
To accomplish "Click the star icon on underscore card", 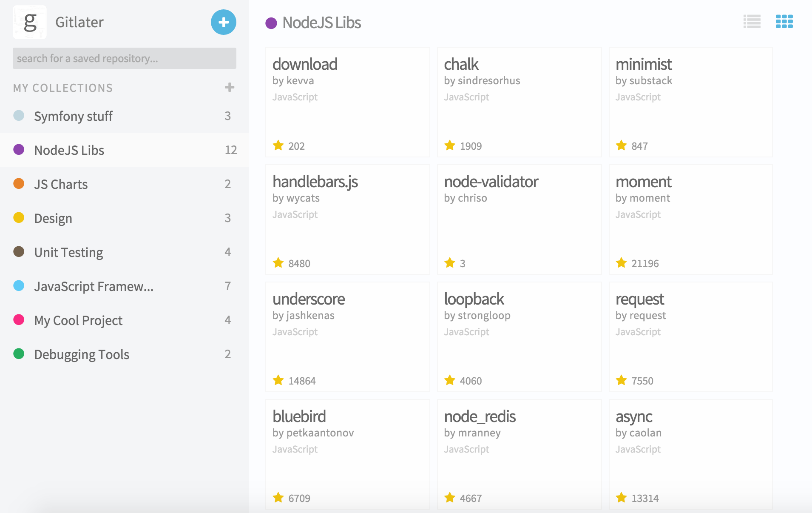I will [x=278, y=380].
